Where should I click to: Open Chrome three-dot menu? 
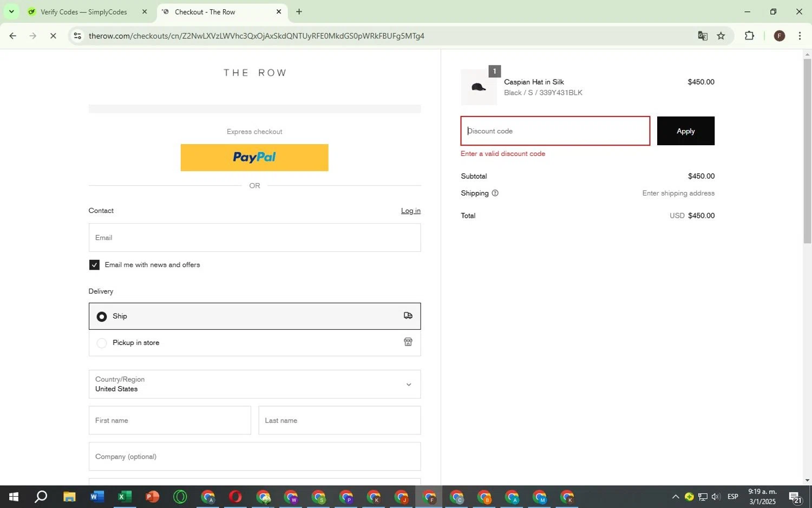click(x=800, y=36)
